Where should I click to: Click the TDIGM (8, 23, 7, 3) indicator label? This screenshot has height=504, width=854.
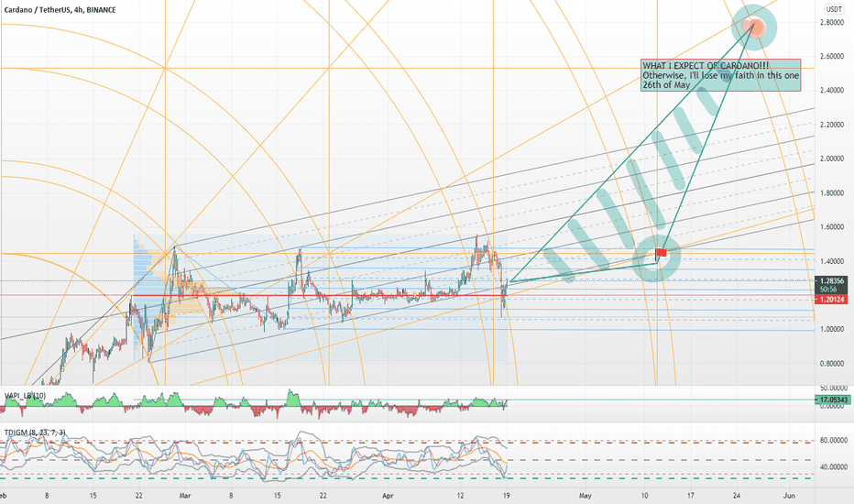click(35, 433)
